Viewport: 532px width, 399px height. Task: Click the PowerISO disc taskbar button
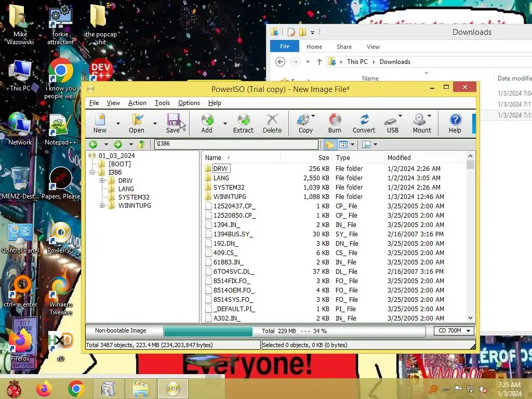[172, 389]
